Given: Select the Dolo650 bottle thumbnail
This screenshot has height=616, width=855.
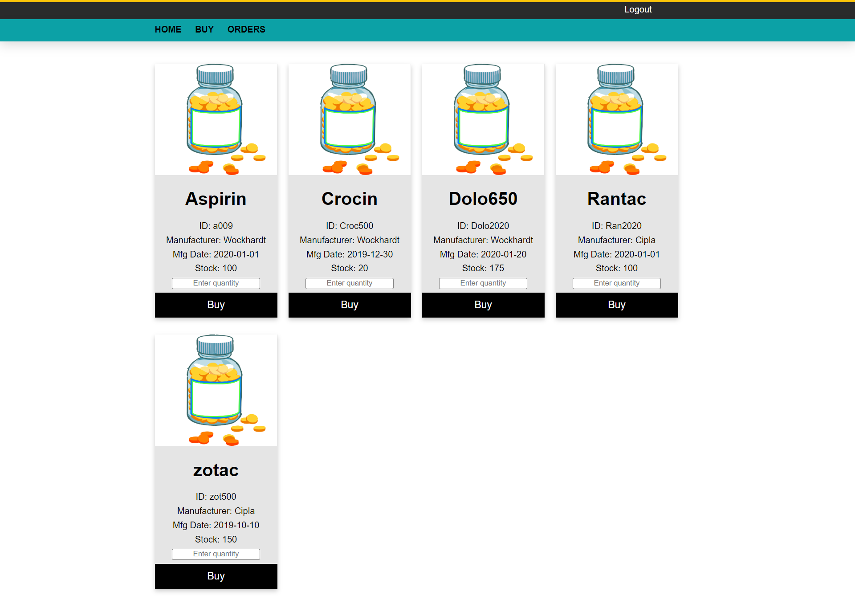Looking at the screenshot, I should tap(483, 118).
